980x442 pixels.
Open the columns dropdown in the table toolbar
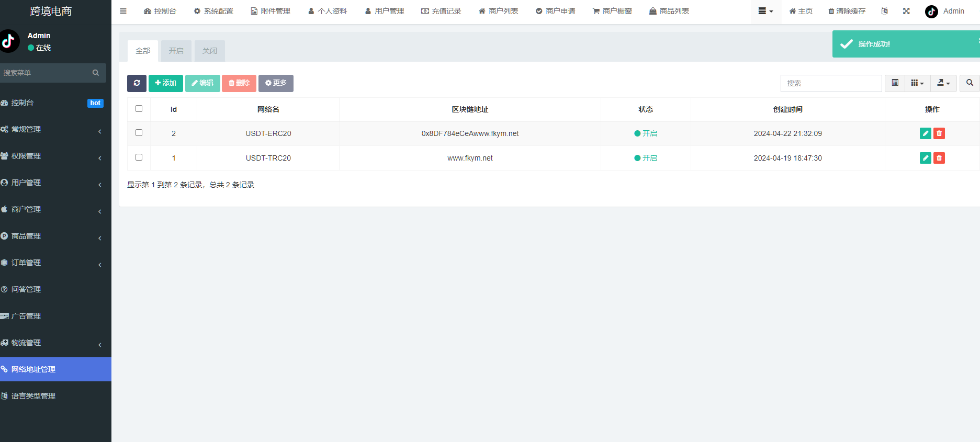[917, 83]
